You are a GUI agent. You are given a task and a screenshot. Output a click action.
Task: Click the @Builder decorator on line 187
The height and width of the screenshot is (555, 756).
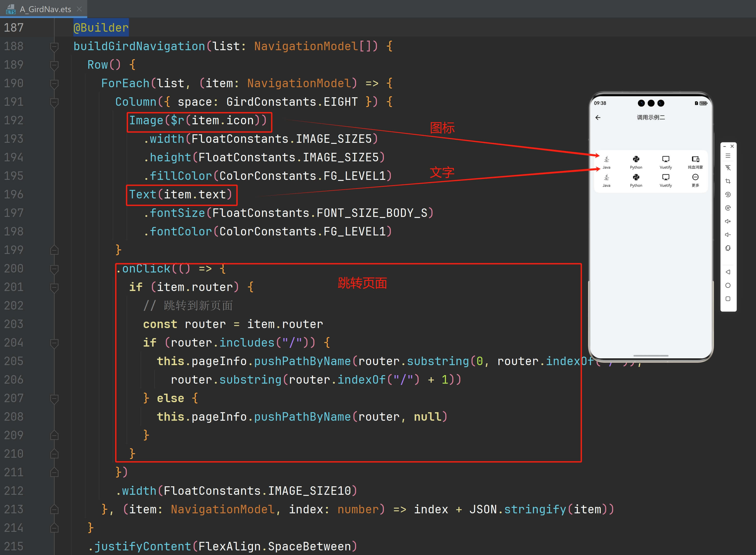(101, 28)
